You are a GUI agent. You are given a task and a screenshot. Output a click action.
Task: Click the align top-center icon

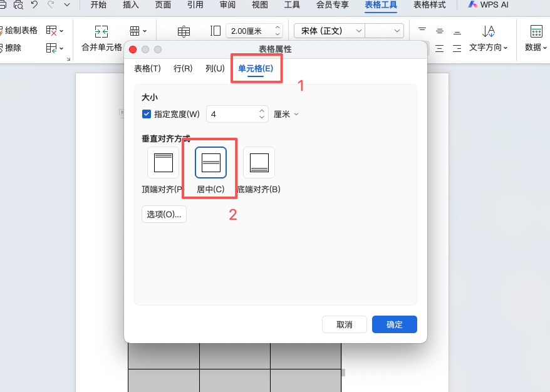[x=440, y=31]
